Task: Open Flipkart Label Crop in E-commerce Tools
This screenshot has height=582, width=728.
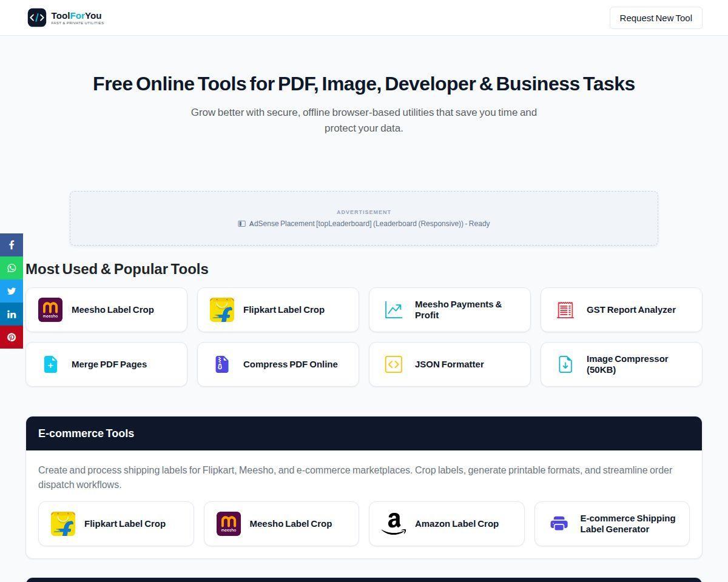Action: pyautogui.click(x=116, y=524)
